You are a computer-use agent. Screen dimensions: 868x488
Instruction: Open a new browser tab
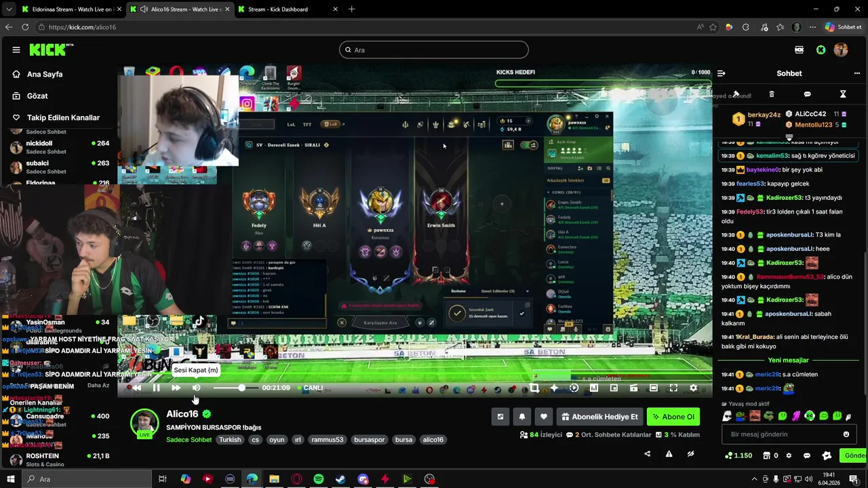tap(351, 9)
